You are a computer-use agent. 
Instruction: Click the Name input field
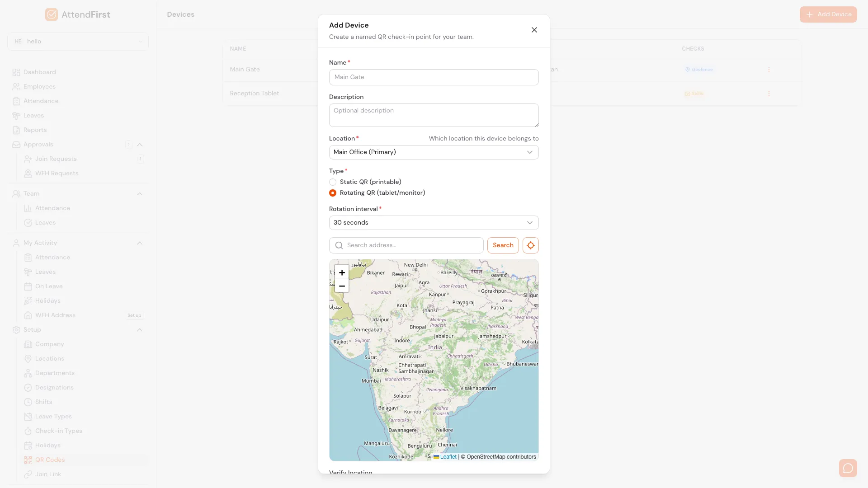point(434,77)
